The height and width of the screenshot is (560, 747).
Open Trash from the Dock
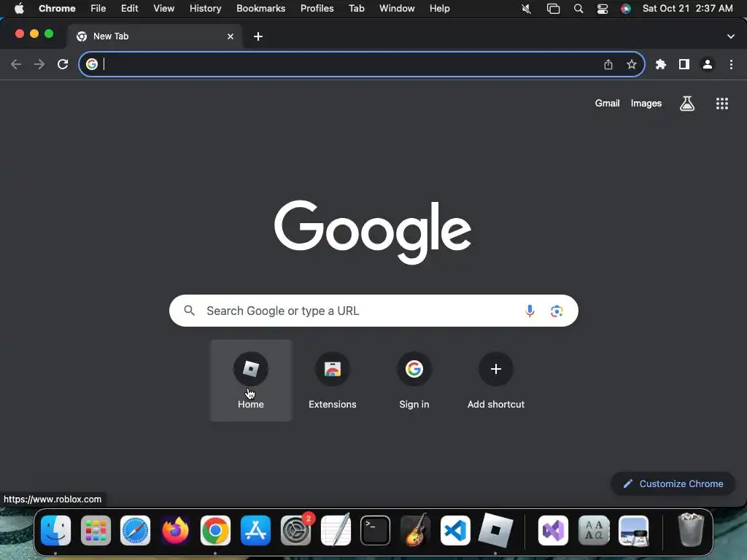(690, 529)
